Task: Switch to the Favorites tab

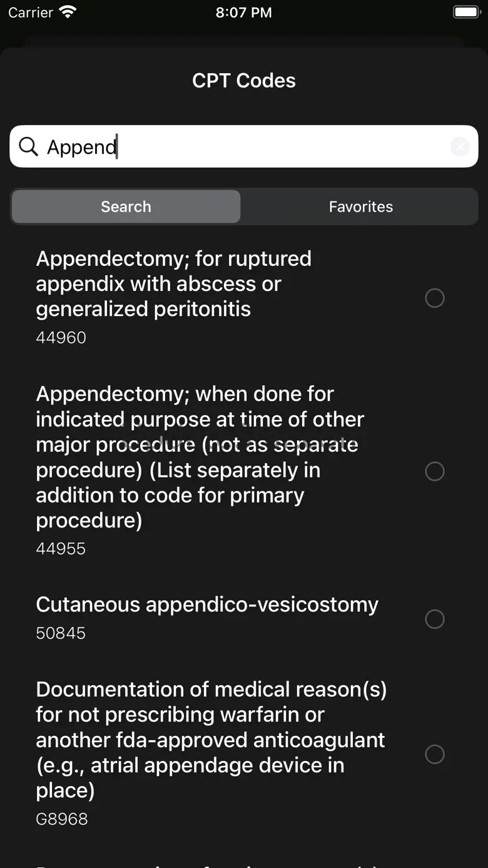Action: tap(361, 207)
